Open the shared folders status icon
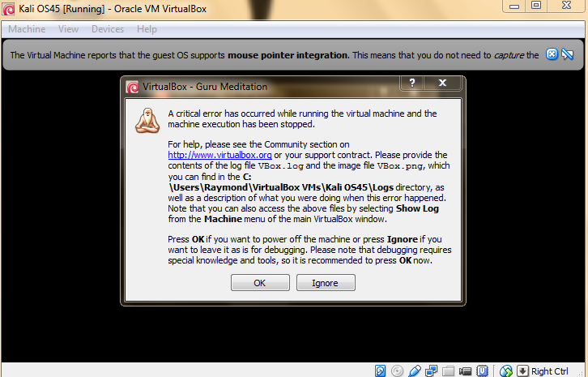Image resolution: width=588 pixels, height=377 pixels. click(448, 371)
